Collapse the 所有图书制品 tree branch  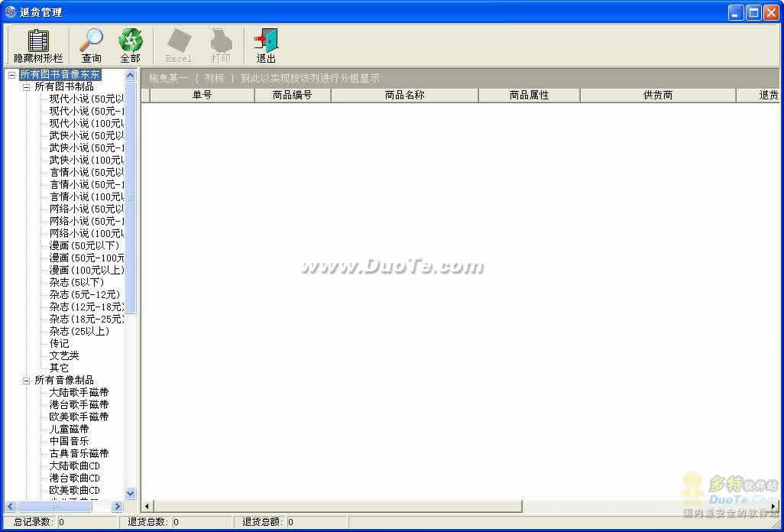pos(26,87)
